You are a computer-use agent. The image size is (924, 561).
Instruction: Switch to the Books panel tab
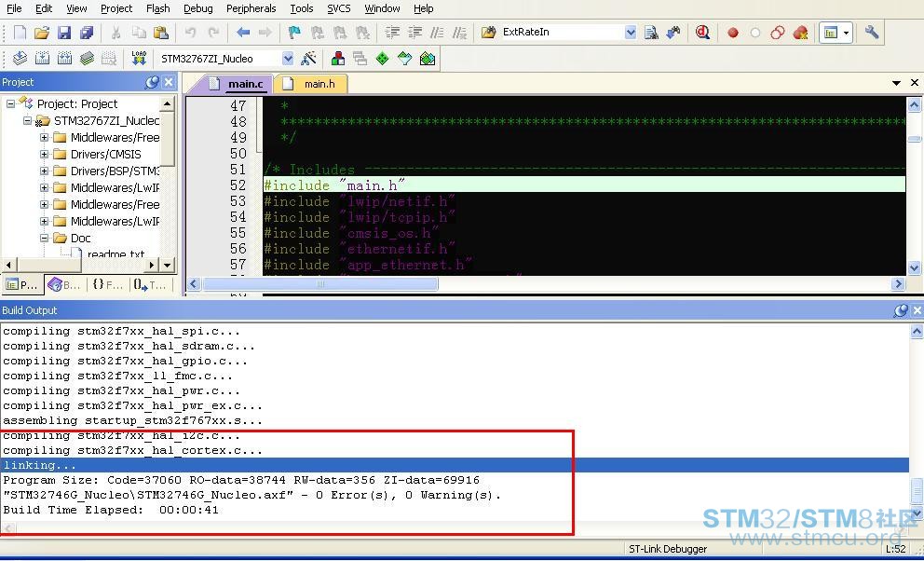point(64,285)
